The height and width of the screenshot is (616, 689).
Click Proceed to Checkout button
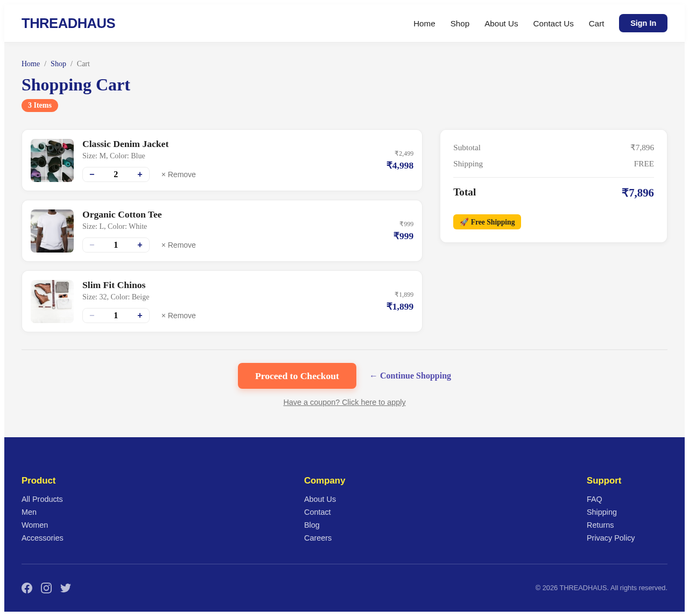297,376
